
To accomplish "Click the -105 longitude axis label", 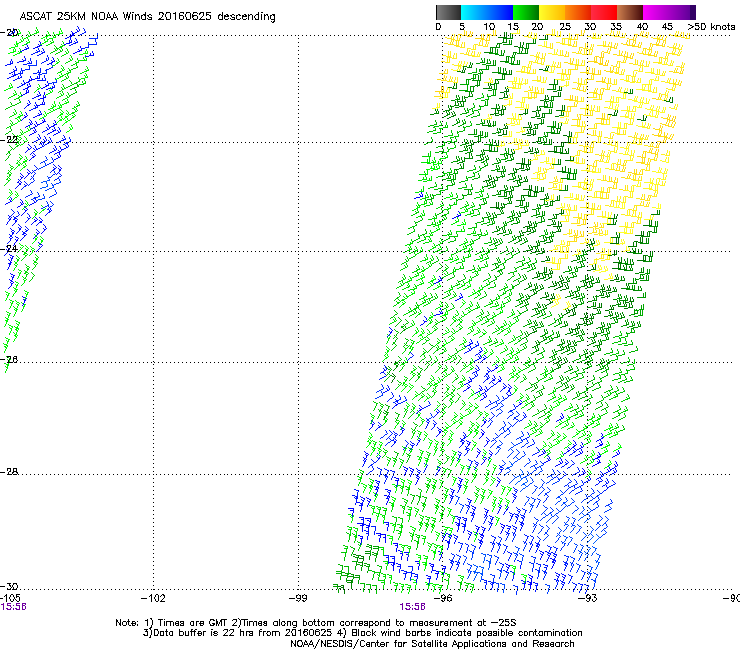I will pyautogui.click(x=10, y=598).
